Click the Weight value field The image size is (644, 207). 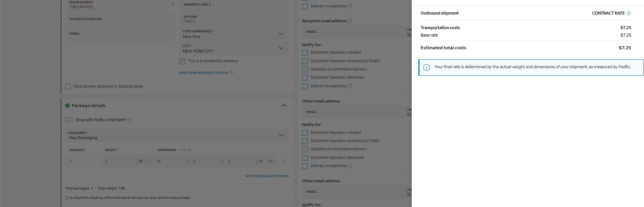[x=119, y=161]
